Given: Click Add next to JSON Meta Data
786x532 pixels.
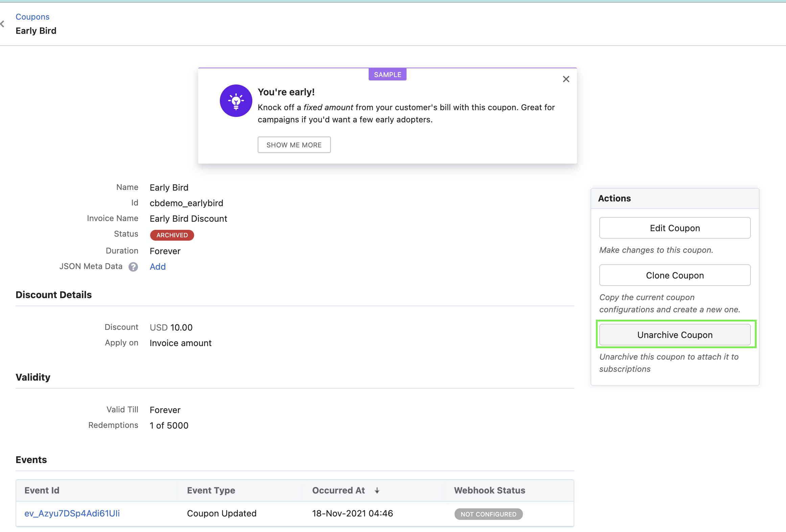Looking at the screenshot, I should tap(157, 267).
